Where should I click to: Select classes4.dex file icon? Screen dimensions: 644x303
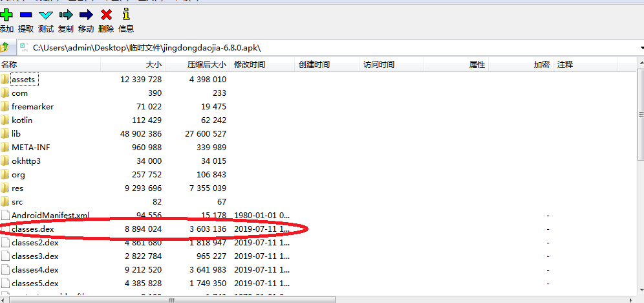tap(5, 270)
